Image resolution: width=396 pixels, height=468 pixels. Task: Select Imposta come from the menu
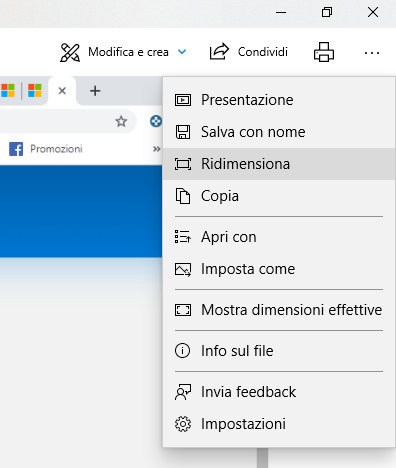279,269
